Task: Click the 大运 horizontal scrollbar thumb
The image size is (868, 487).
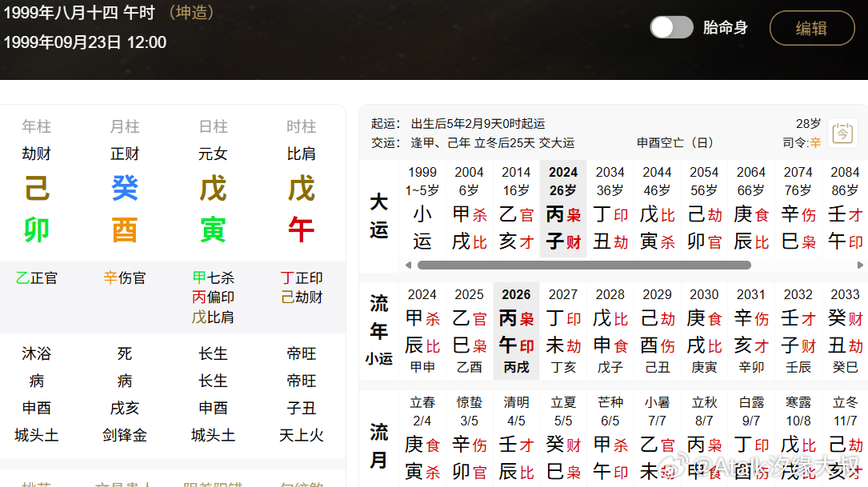Action: pos(584,265)
